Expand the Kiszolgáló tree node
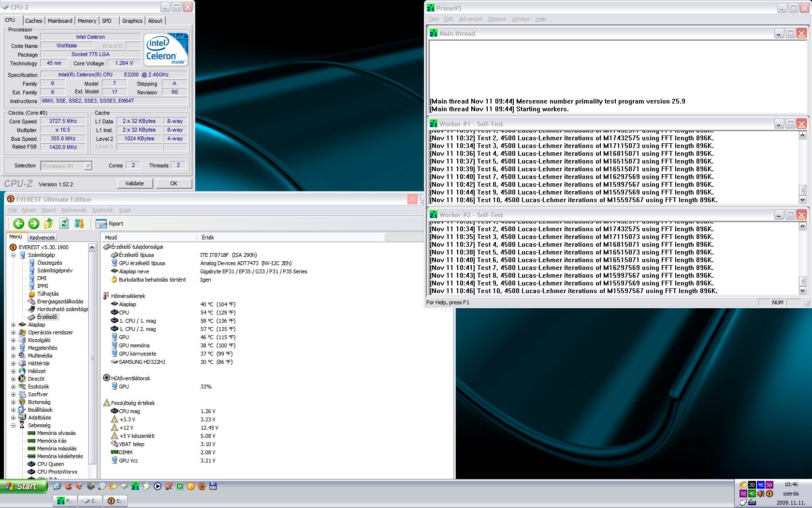The width and height of the screenshot is (812, 508). click(x=14, y=340)
